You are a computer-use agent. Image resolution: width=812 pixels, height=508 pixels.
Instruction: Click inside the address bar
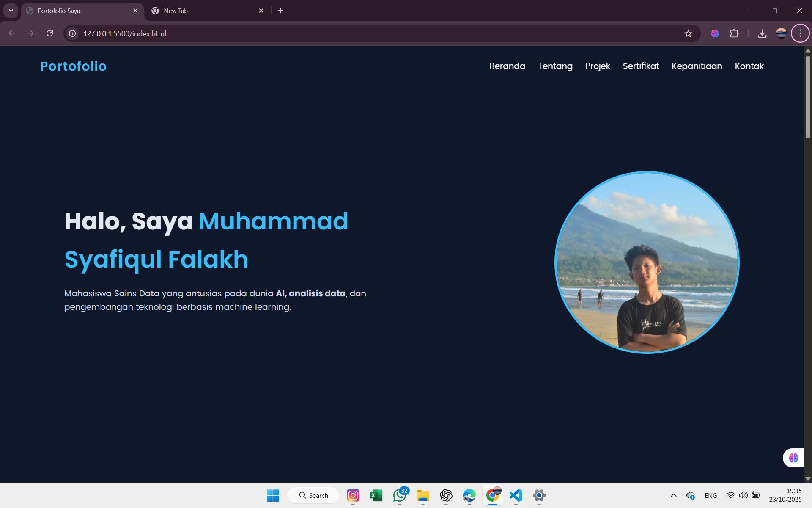coord(296,33)
